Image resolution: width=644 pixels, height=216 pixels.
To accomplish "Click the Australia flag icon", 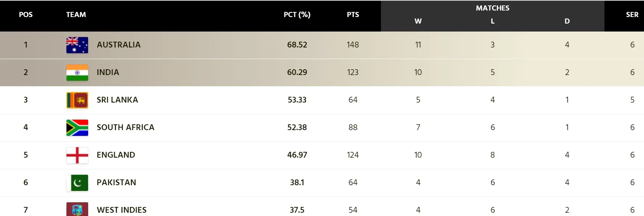I will (77, 45).
